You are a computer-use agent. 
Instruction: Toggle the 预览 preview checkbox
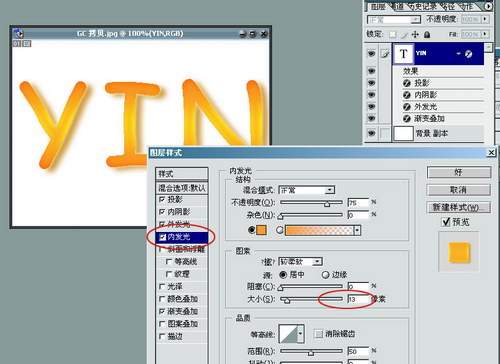[446, 222]
